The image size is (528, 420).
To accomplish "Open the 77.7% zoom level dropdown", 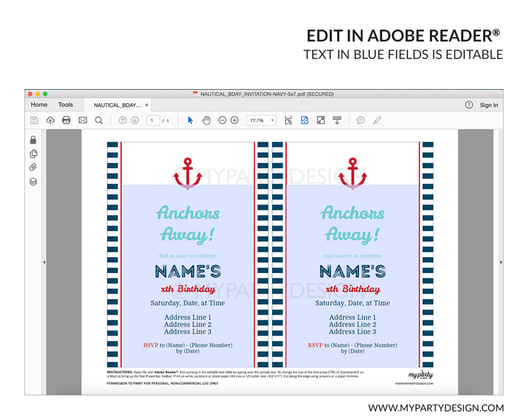I will tap(261, 121).
